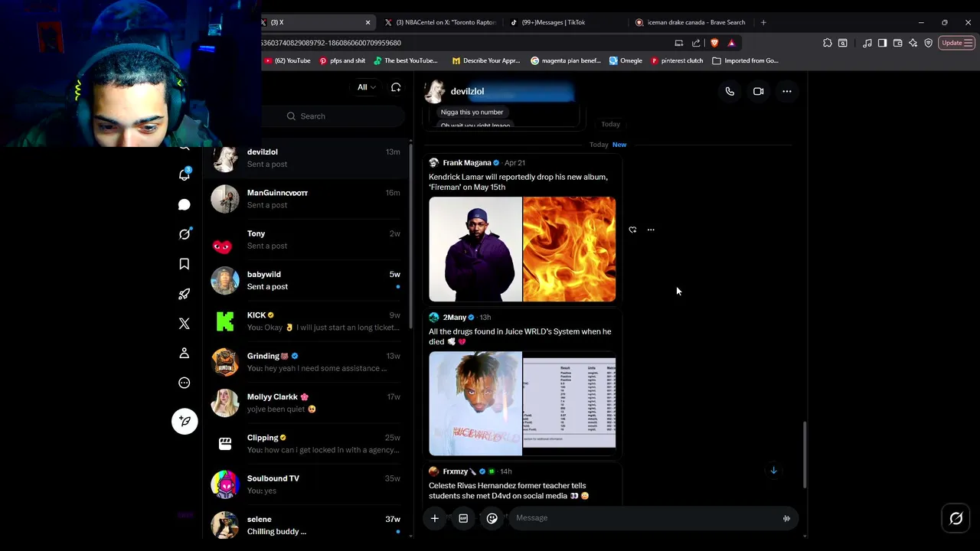Screen dimensions: 980x551
Task: Open conversation options three-dot menu in header
Action: (786, 91)
